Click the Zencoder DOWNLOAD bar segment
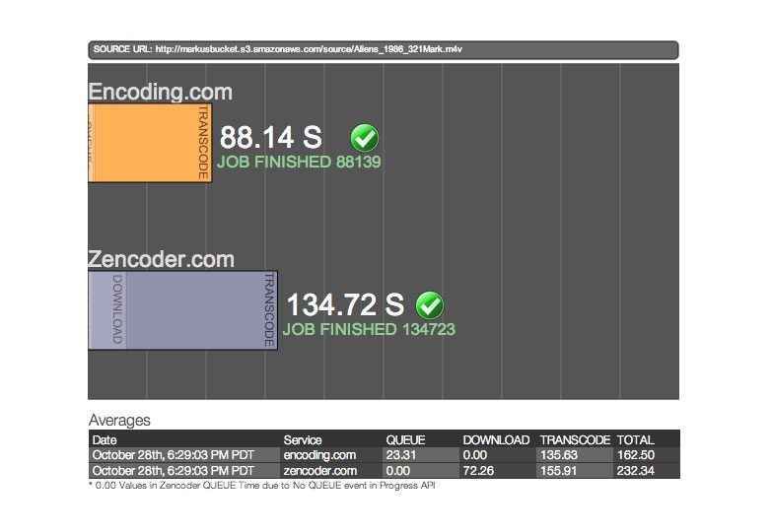Screen dimensions: 771x532 tap(108, 310)
